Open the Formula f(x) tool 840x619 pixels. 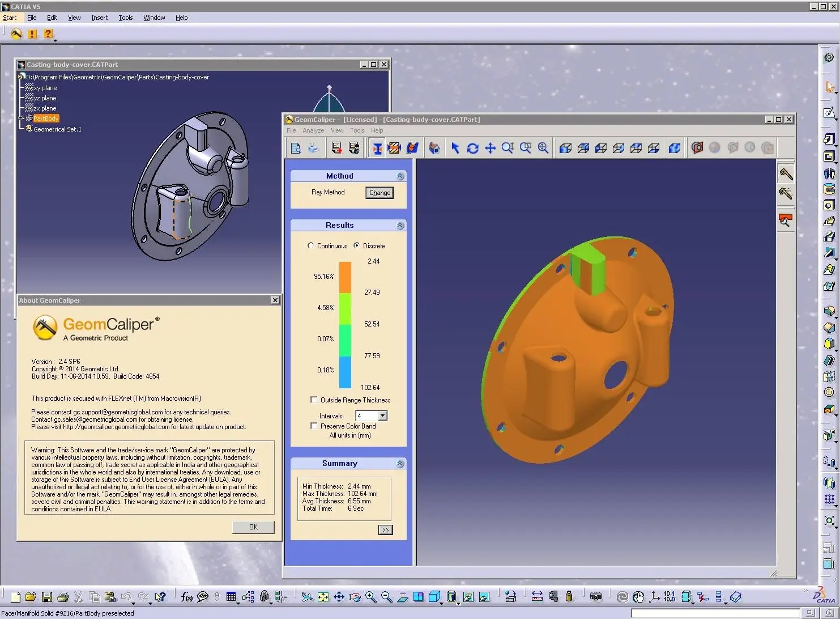[186, 597]
